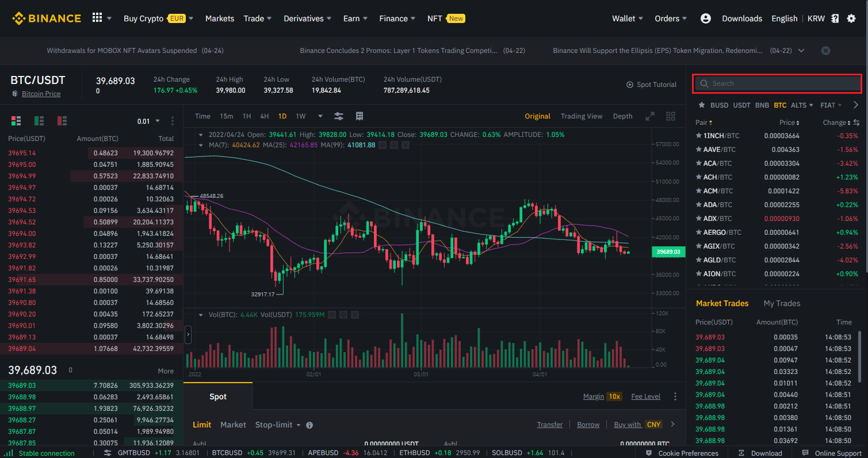Show only buy orders in order book

(x=39, y=121)
